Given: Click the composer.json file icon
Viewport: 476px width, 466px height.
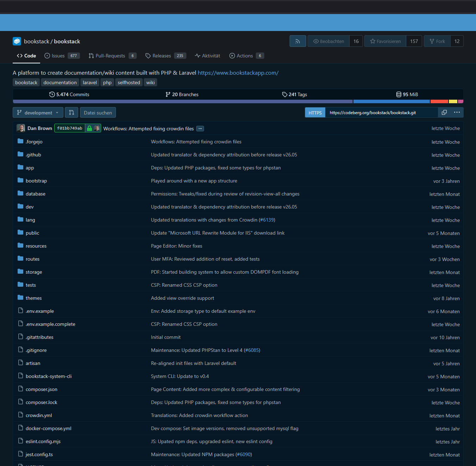Looking at the screenshot, I should point(20,389).
